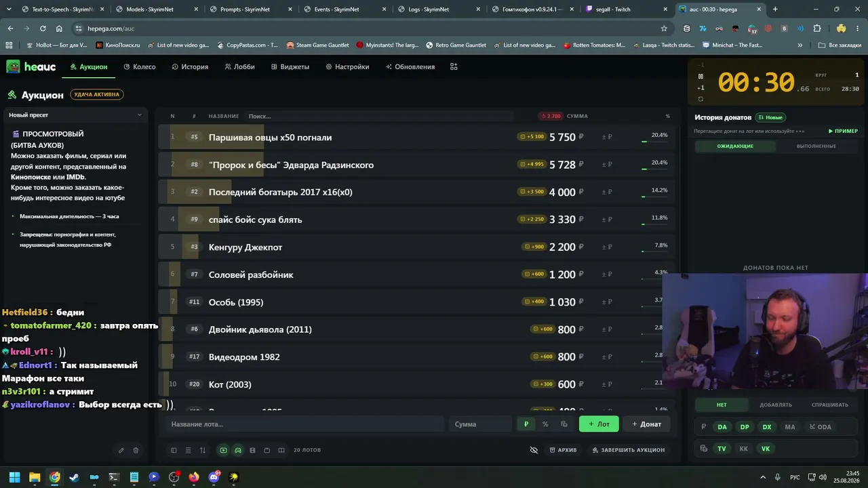Click the Удача активна badge

(x=97, y=95)
